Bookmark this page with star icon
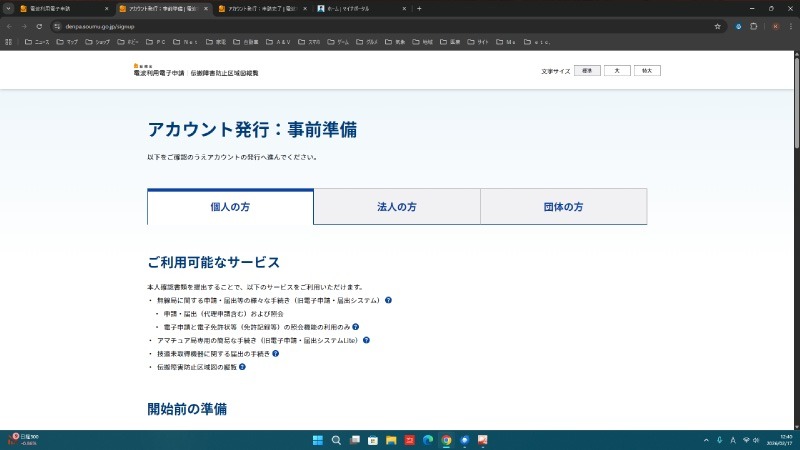The image size is (800, 450). click(717, 26)
